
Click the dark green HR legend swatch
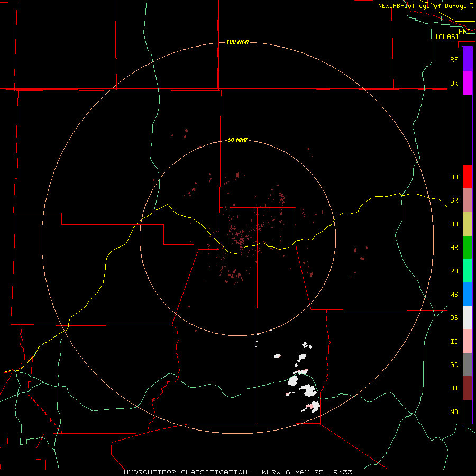tap(467, 247)
